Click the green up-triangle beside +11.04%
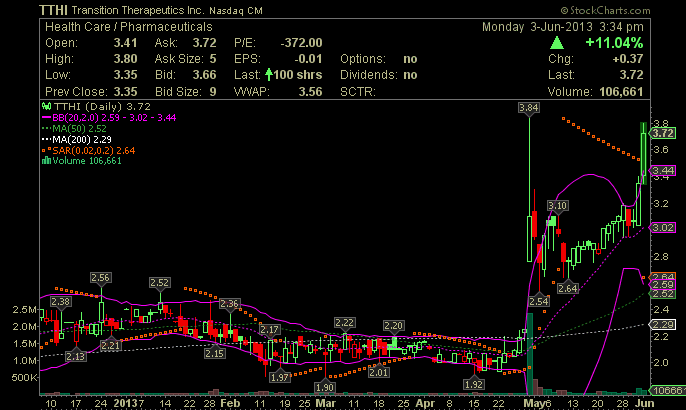 click(x=556, y=43)
